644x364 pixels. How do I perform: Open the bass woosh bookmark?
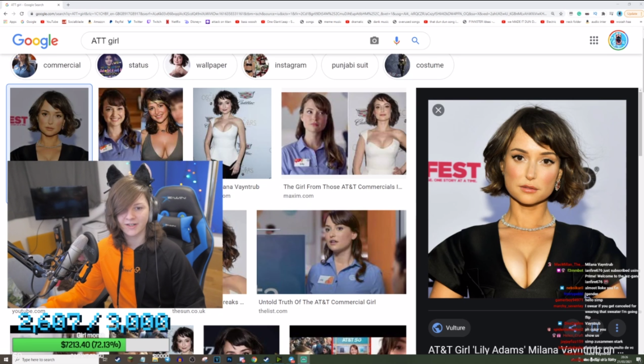pos(246,22)
